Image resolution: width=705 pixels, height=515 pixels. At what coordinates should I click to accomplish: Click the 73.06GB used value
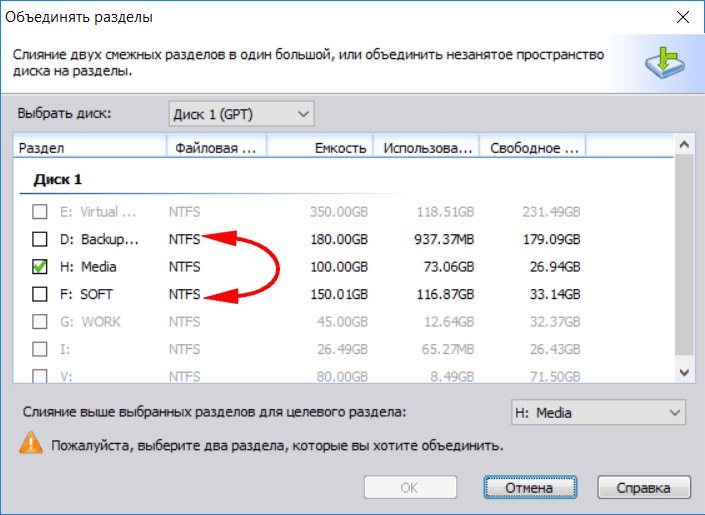click(x=449, y=267)
